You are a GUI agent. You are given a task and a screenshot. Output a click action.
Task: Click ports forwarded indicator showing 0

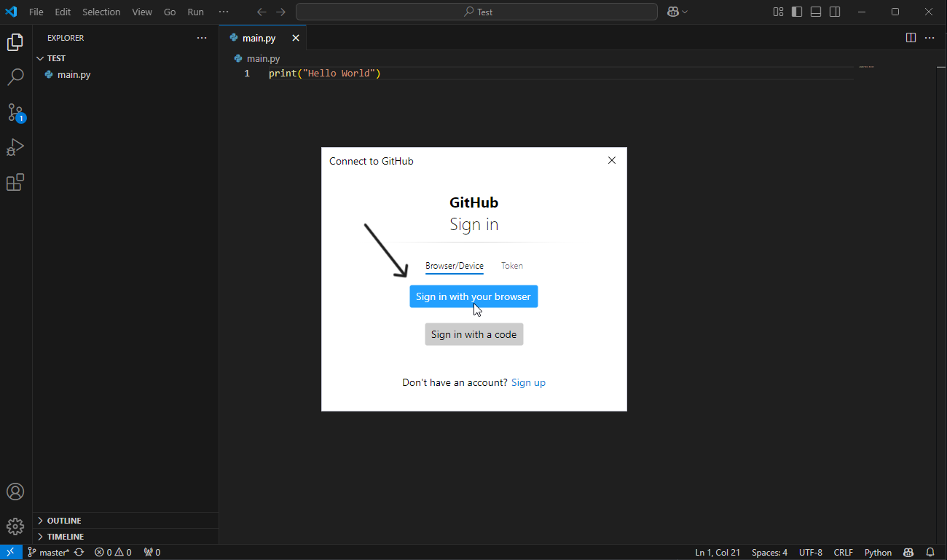point(152,552)
